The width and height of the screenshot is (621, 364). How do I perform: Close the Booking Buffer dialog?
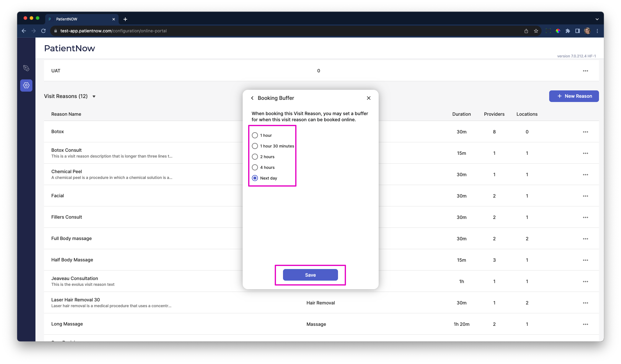(x=369, y=98)
